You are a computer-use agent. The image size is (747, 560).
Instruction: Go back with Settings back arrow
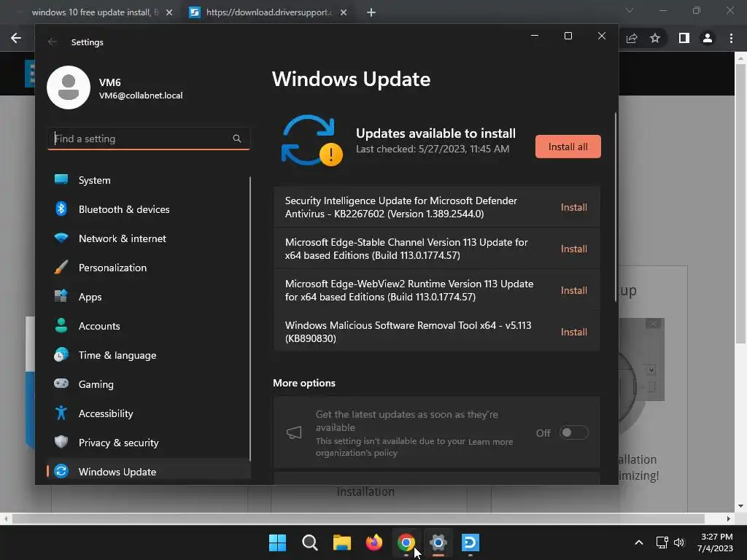(53, 42)
